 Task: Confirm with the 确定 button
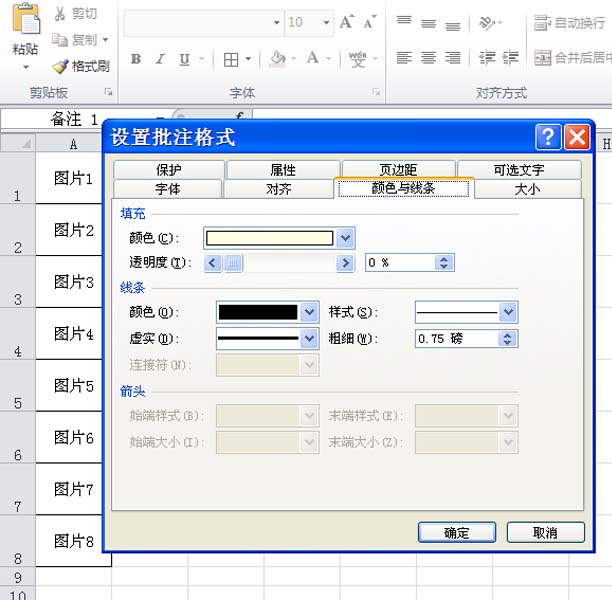click(457, 532)
